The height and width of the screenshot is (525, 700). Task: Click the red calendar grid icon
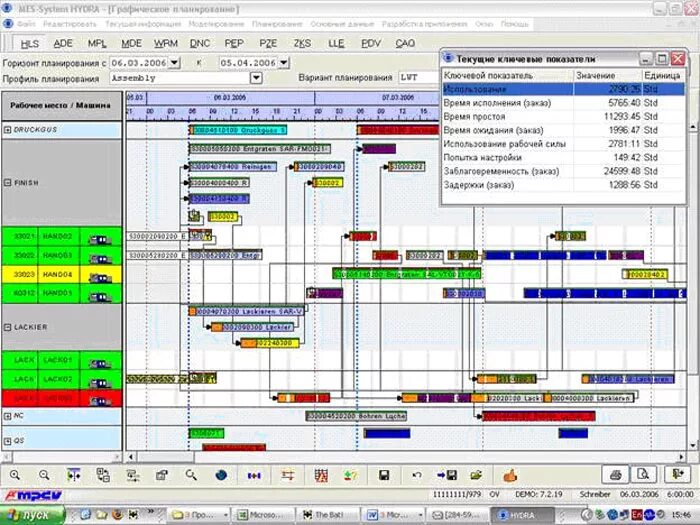(321, 476)
